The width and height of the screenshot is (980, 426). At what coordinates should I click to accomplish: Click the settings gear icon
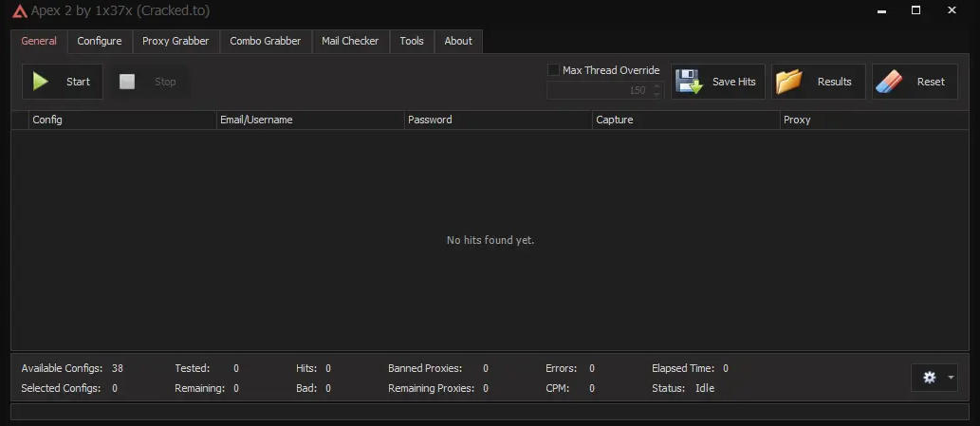pos(930,378)
